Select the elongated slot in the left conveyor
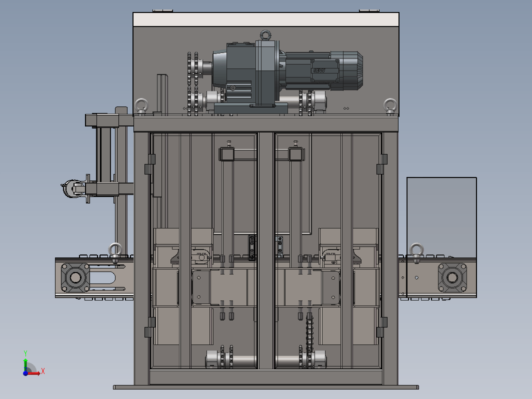This screenshot has width=532, height=399. coord(103,277)
